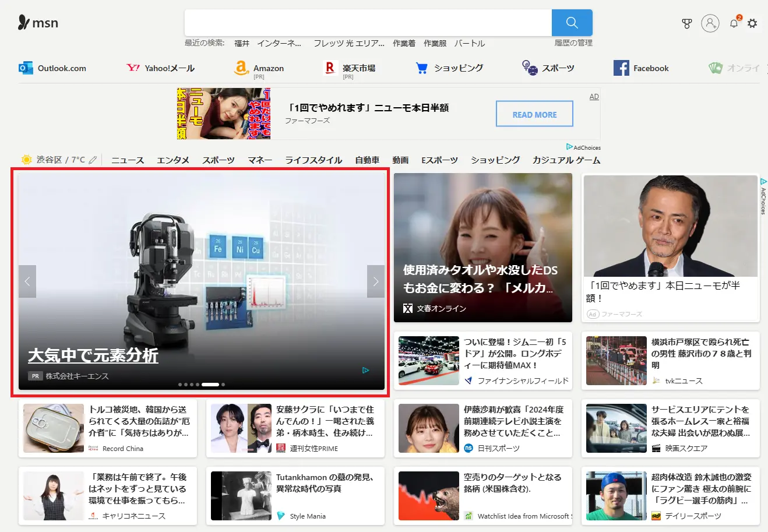
Task: Open the Amazon shortcut
Action: pyautogui.click(x=259, y=69)
